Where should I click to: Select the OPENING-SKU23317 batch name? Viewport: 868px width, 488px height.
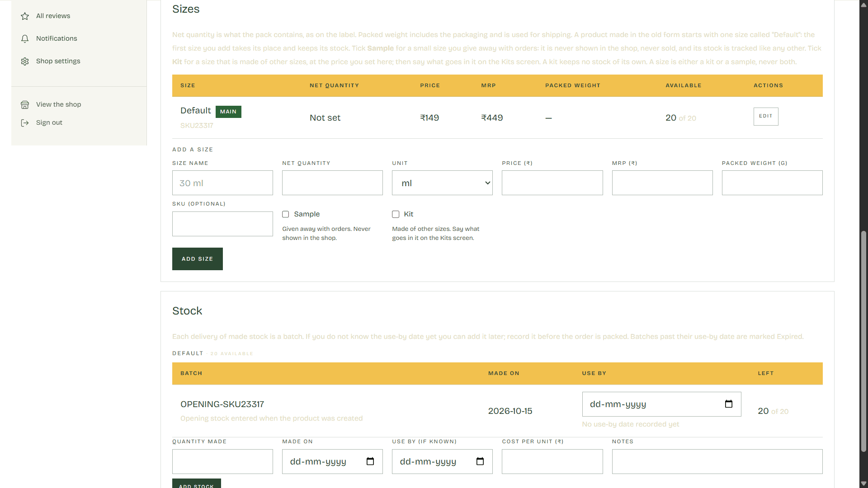coord(222,404)
